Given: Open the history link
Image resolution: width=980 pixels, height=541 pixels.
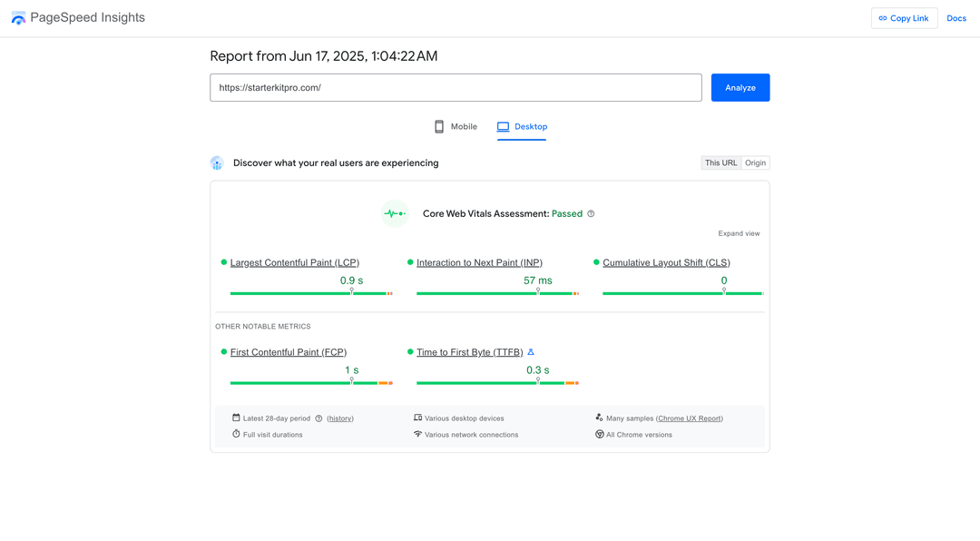Looking at the screenshot, I should click(340, 418).
